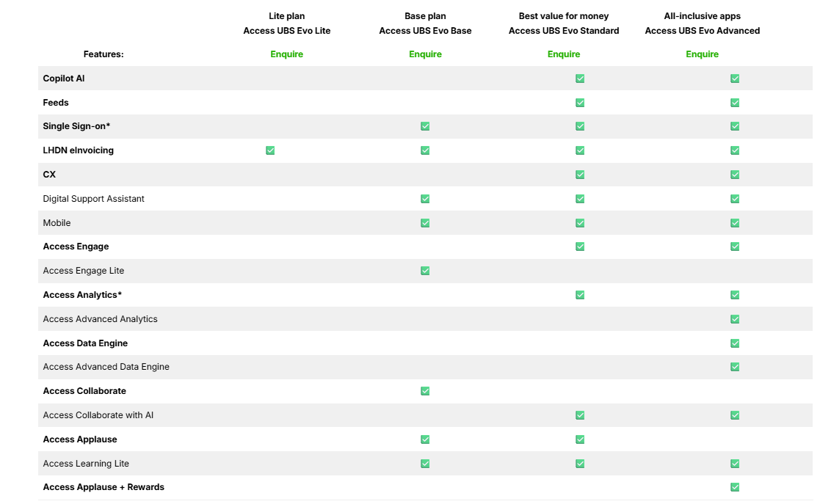
Task: Select the Access Analytics* feature label
Action: pyautogui.click(x=82, y=295)
